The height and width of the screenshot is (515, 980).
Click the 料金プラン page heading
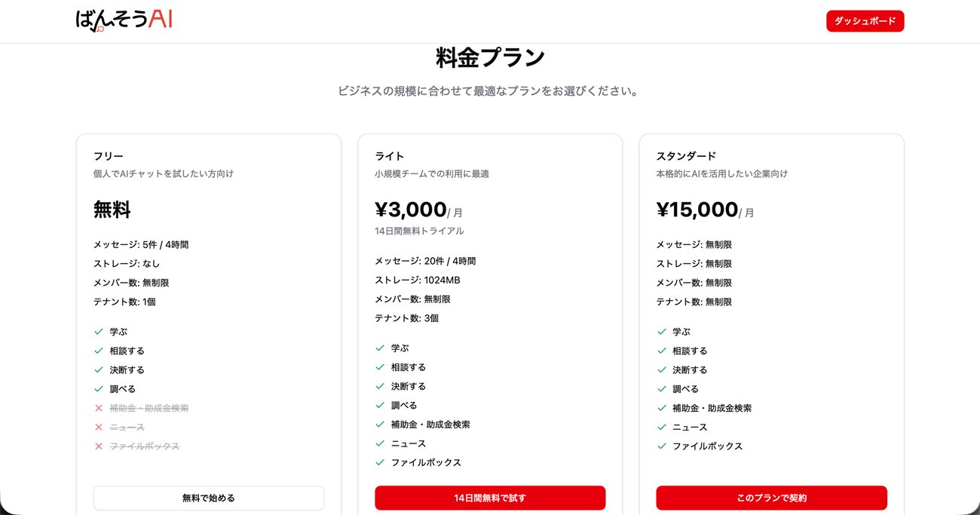[x=490, y=58]
